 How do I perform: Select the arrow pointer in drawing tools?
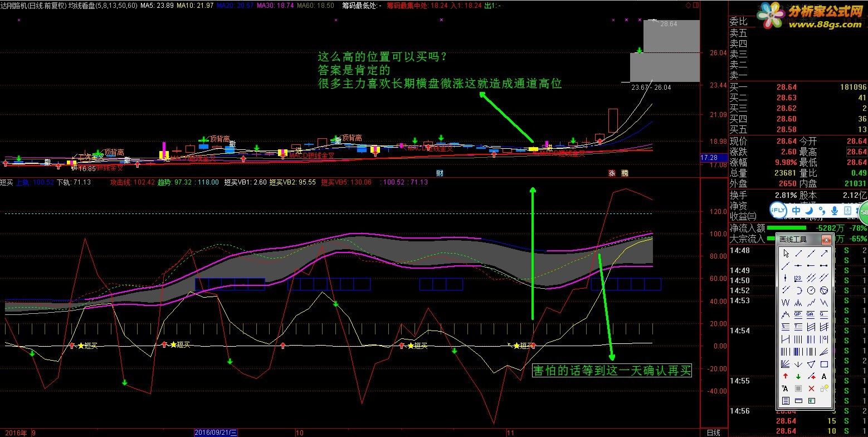786,254
